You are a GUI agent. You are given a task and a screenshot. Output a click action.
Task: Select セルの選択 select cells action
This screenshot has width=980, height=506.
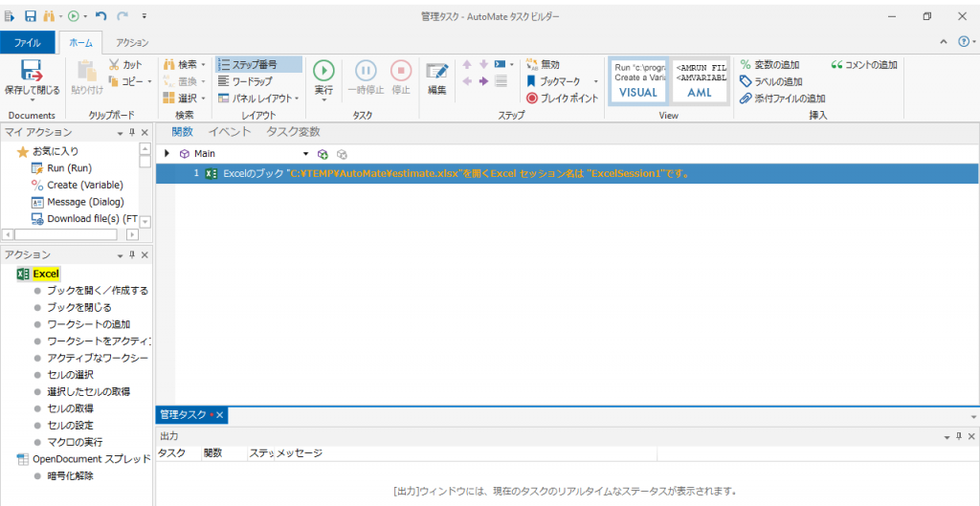tap(70, 375)
